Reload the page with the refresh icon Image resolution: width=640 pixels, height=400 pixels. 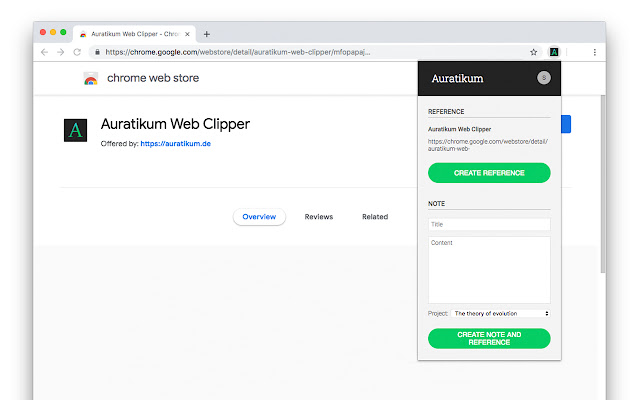(77, 52)
